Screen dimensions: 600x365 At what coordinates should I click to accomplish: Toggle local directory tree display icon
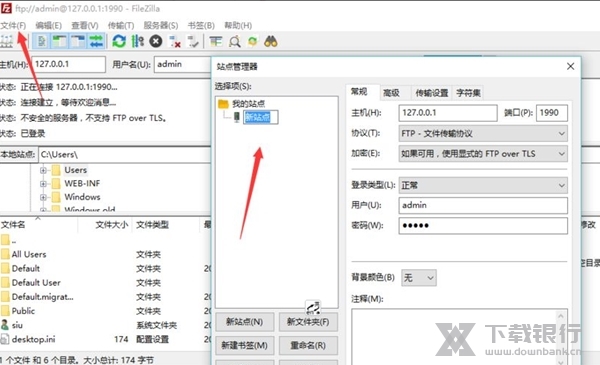point(60,41)
